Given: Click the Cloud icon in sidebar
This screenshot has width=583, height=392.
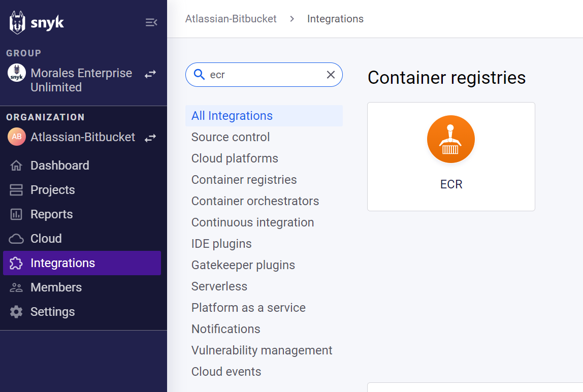Looking at the screenshot, I should coord(16,239).
